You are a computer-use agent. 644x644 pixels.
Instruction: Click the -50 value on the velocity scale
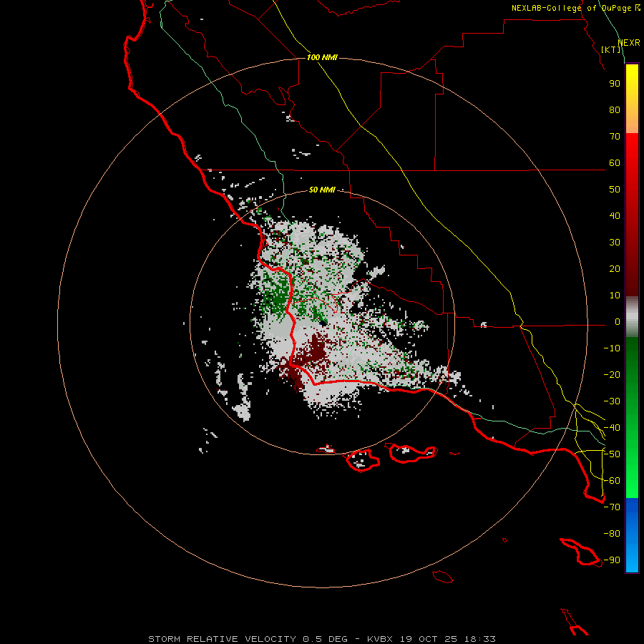(612, 454)
